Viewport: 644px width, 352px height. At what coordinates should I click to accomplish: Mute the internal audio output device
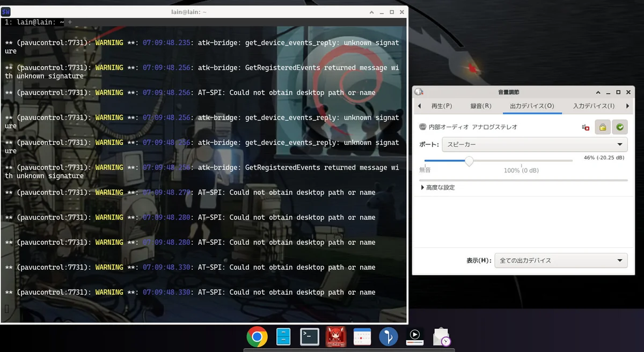(586, 127)
